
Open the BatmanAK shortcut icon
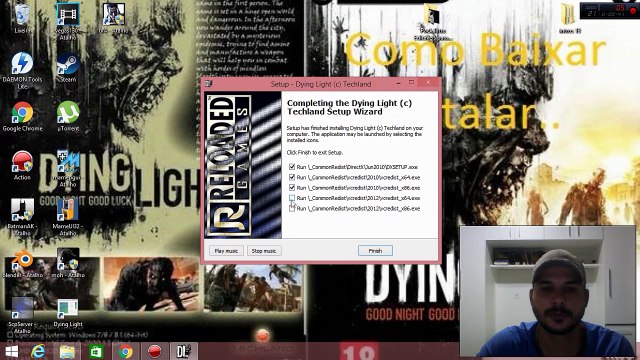pyautogui.click(x=22, y=216)
